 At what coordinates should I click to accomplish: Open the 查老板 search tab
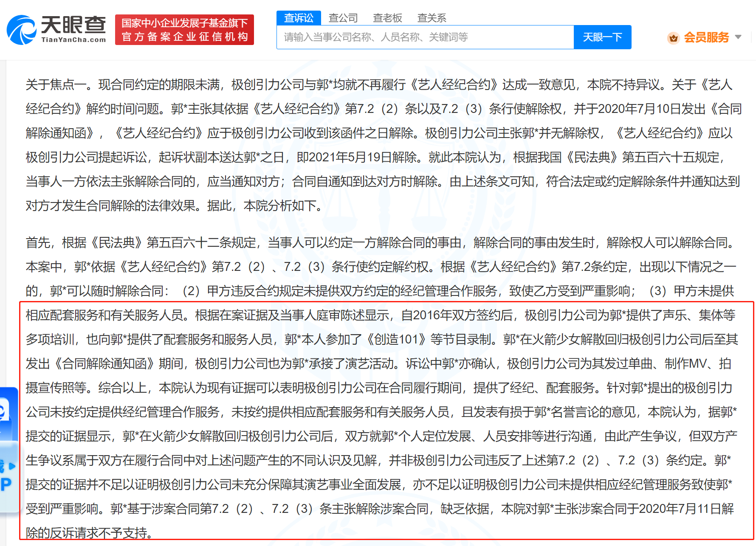point(387,18)
